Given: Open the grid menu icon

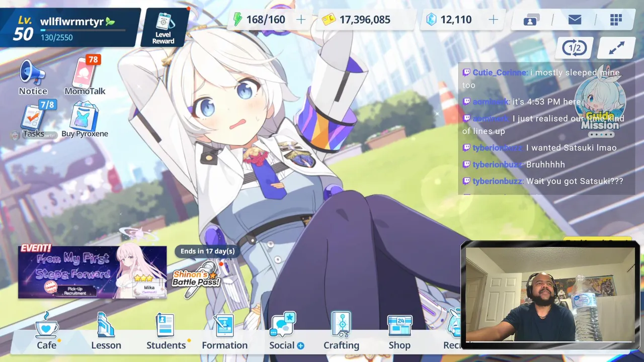Looking at the screenshot, I should coord(616,20).
